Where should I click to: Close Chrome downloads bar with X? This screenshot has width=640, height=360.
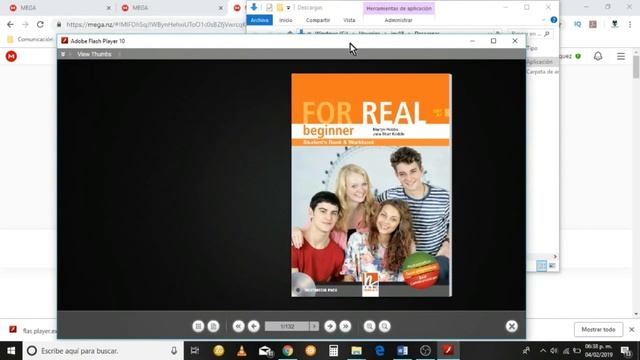[632, 329]
